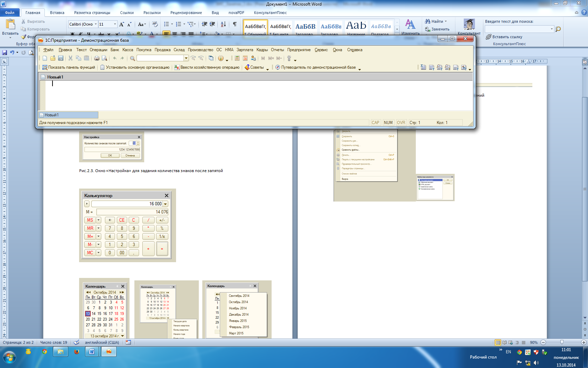The height and width of the screenshot is (368, 588).
Task: Toggle the NUM indicator in 1C status bar
Action: (x=388, y=123)
